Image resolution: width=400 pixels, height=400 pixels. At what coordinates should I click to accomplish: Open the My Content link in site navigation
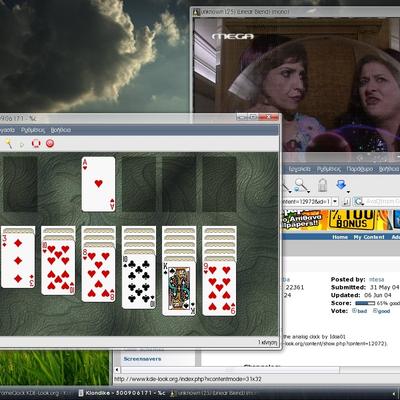[369, 237]
